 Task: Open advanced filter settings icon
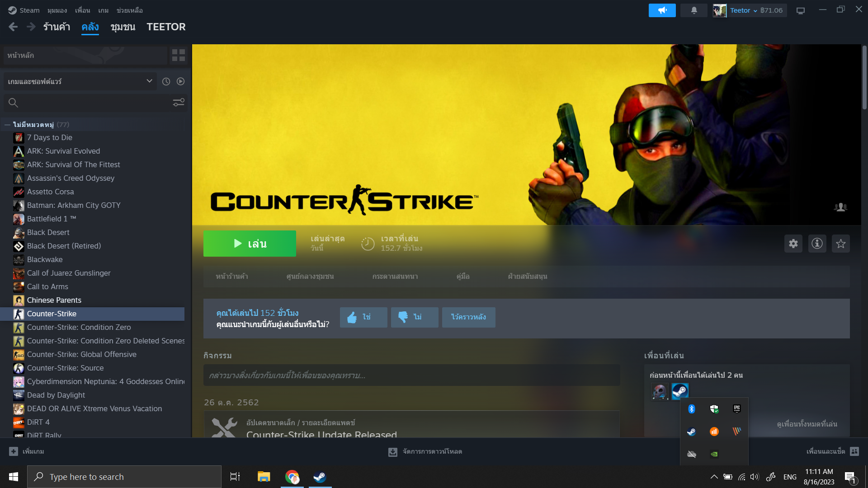[x=179, y=103]
